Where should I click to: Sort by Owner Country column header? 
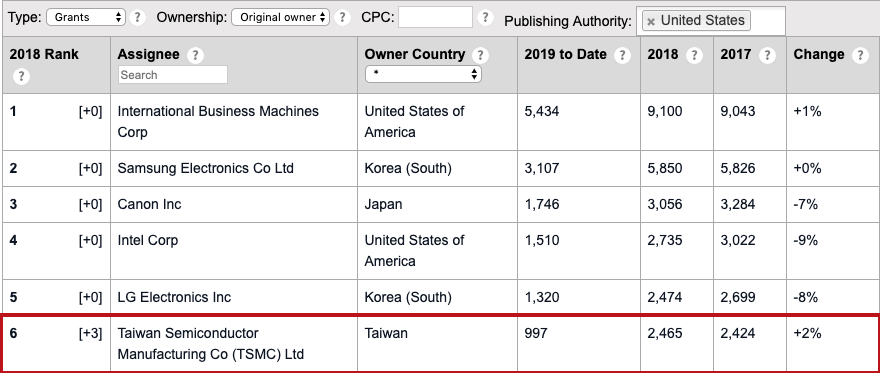415,54
